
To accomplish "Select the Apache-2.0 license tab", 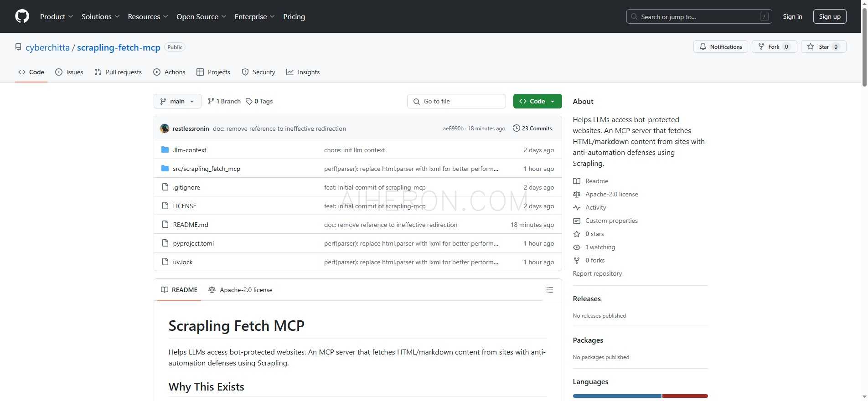I will [x=240, y=290].
